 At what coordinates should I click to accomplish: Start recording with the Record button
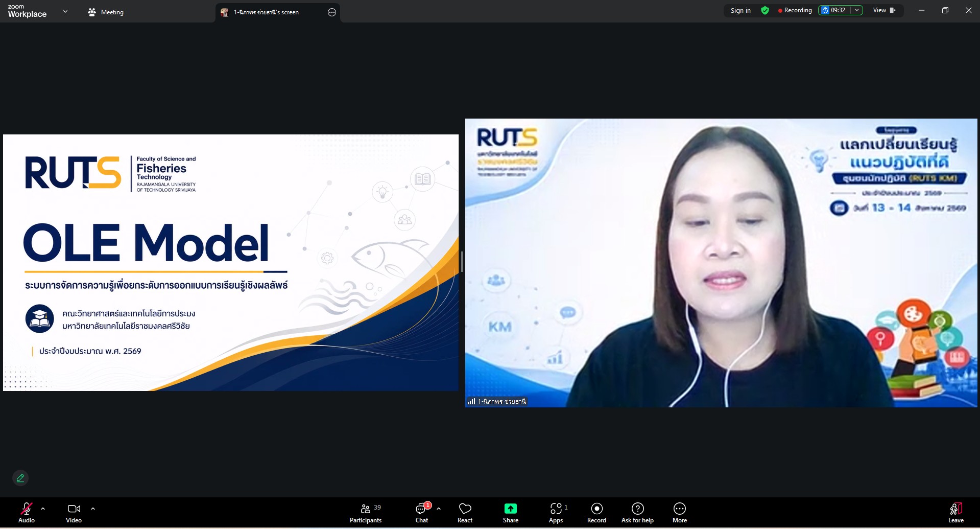point(596,513)
